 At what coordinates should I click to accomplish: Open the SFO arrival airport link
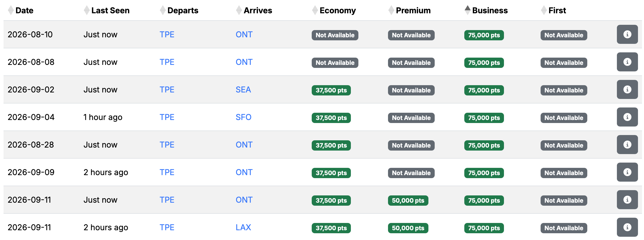click(x=243, y=117)
